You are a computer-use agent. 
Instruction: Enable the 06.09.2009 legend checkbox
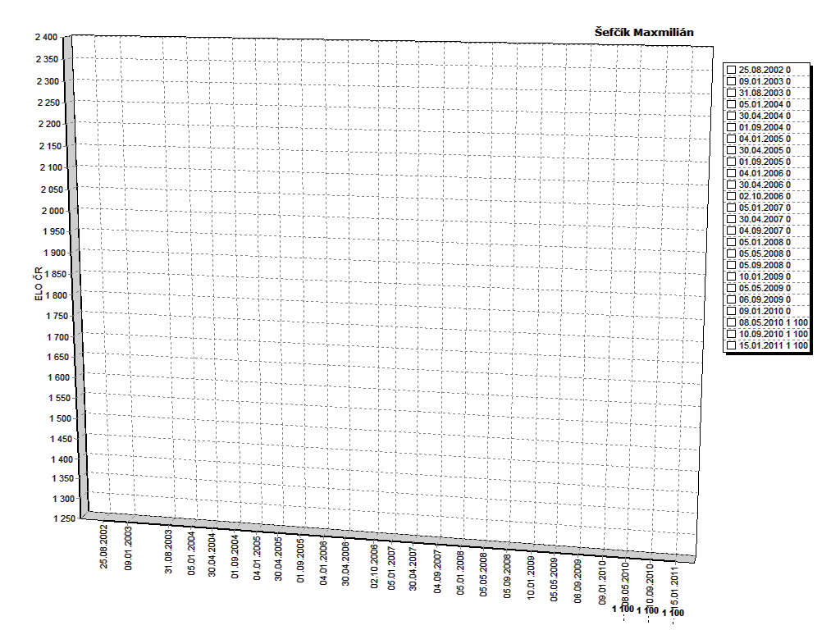tap(731, 299)
